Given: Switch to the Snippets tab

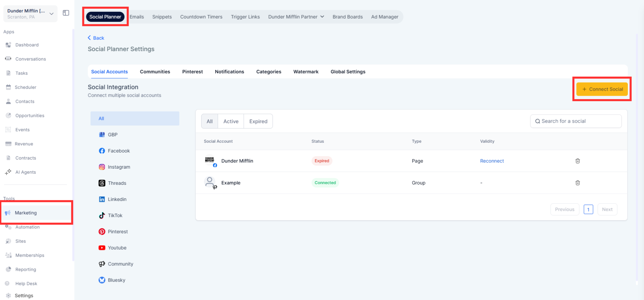Looking at the screenshot, I should pos(162,17).
